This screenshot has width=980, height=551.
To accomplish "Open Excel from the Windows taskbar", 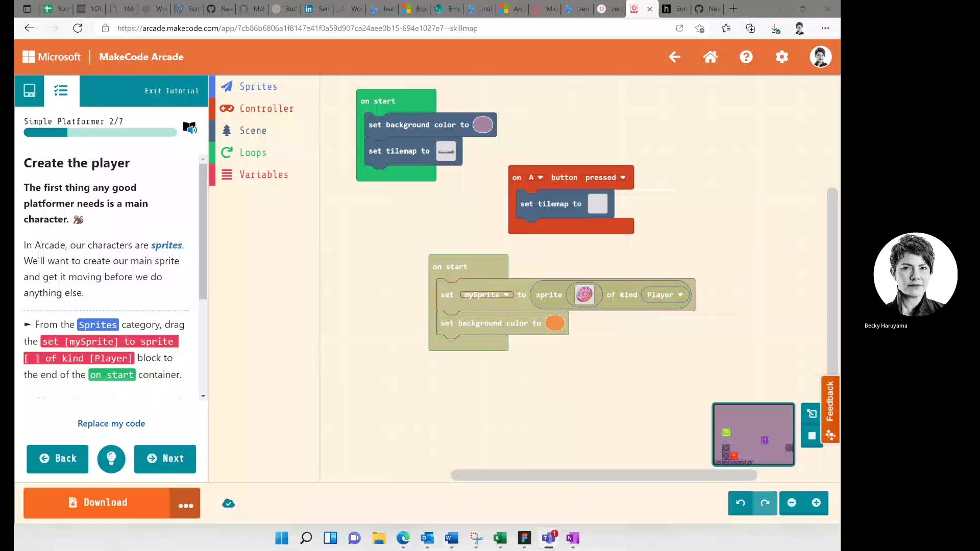I will point(500,538).
